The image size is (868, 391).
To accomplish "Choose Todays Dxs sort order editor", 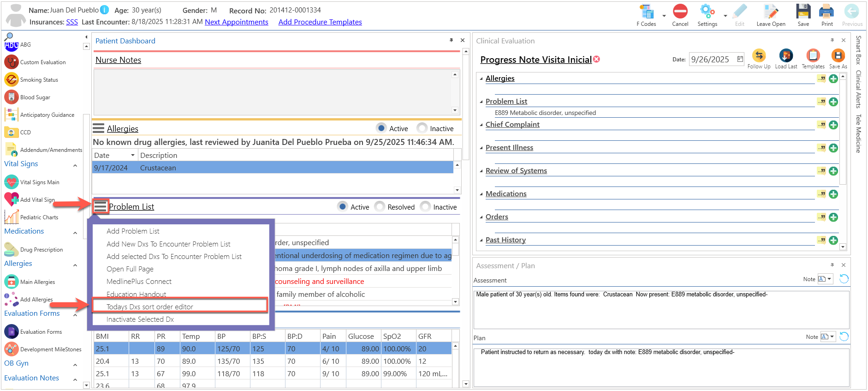I will tap(150, 307).
